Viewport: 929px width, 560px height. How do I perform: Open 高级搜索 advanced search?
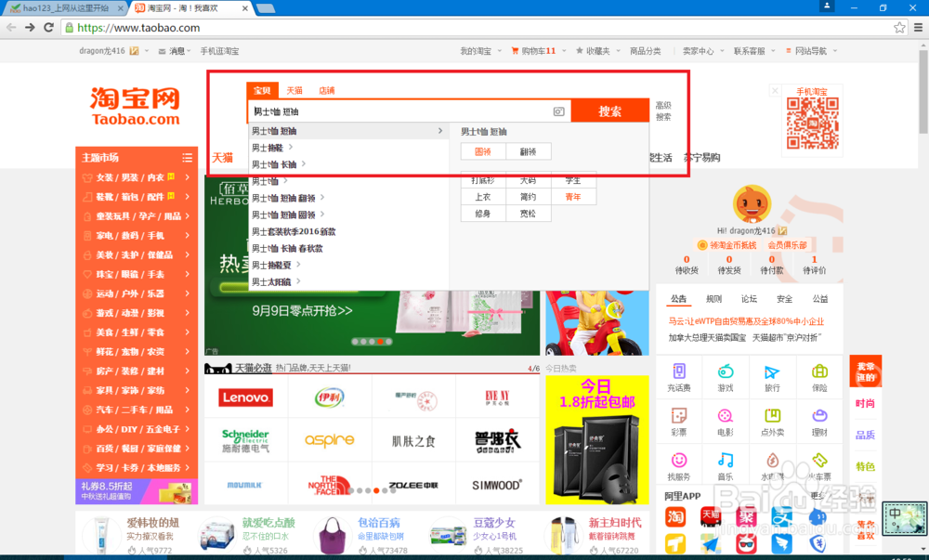[x=663, y=111]
